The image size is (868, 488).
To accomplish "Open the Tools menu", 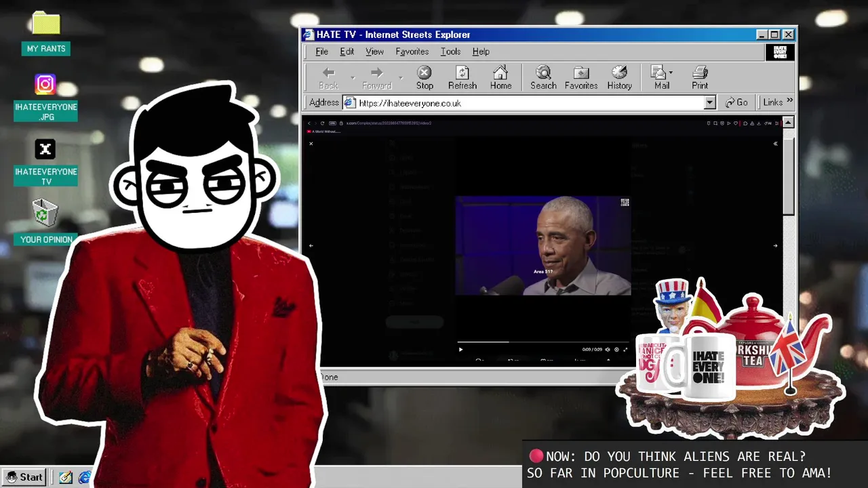I will point(450,52).
